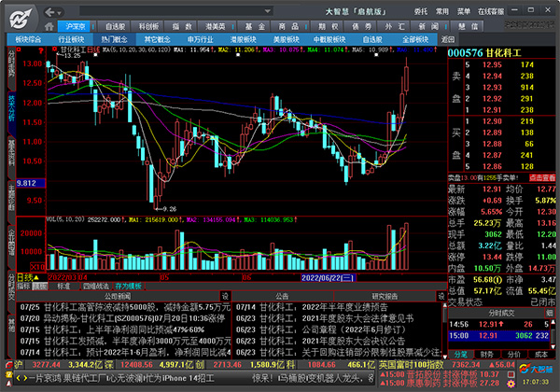
Task: Open the 07/20 异动揭秘 news item
Action: point(122,318)
